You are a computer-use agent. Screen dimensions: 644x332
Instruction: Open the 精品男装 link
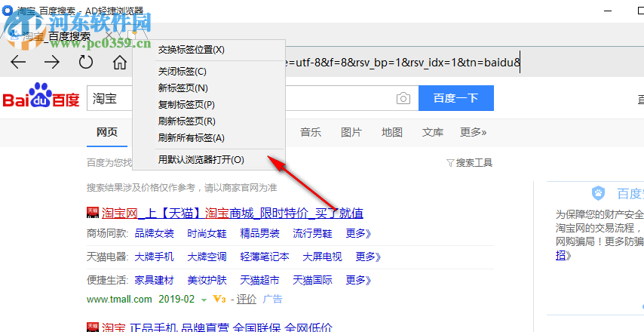point(259,234)
